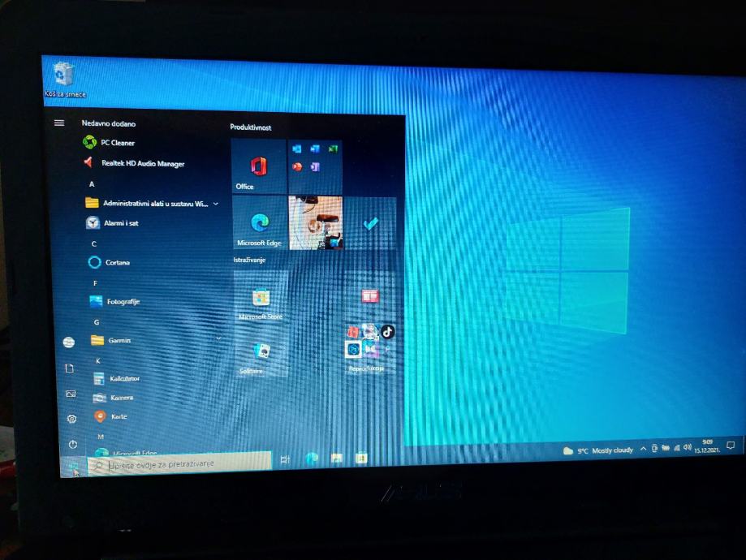This screenshot has height=560, width=746.
Task: Open the Office apps group tile
Action: [315, 166]
